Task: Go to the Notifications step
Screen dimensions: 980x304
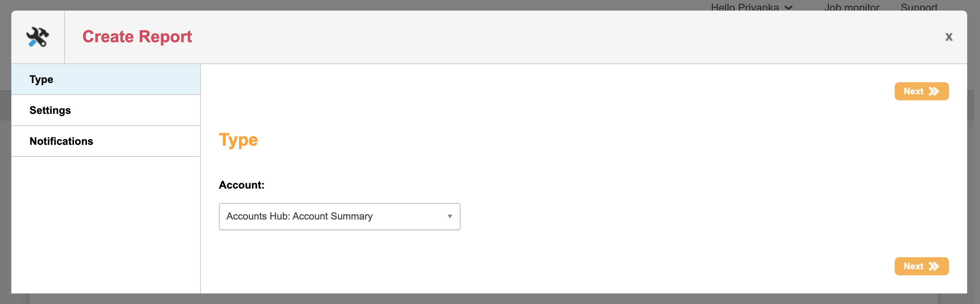Action: (106, 141)
